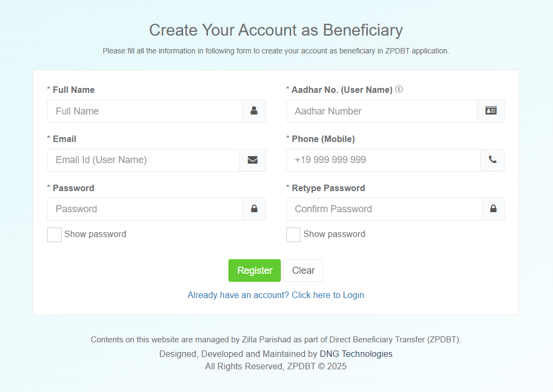553x392 pixels.
Task: Focus the Password input field
Action: [145, 209]
